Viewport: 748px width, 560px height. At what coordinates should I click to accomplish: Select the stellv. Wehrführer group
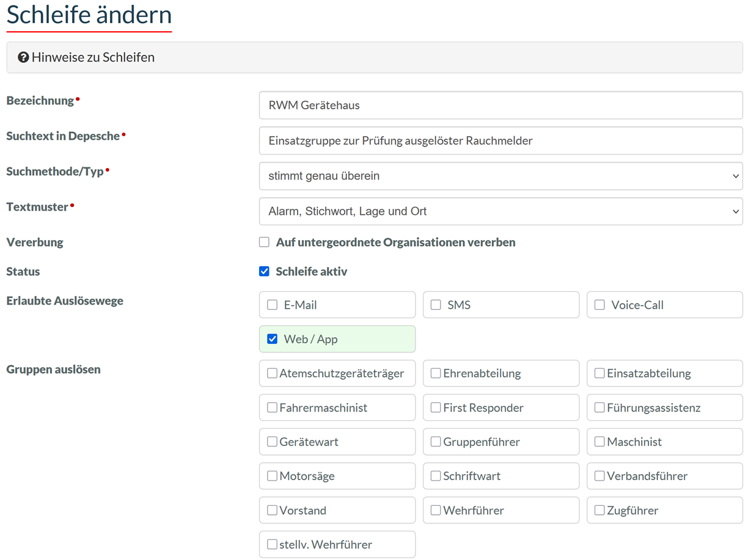pyautogui.click(x=273, y=544)
